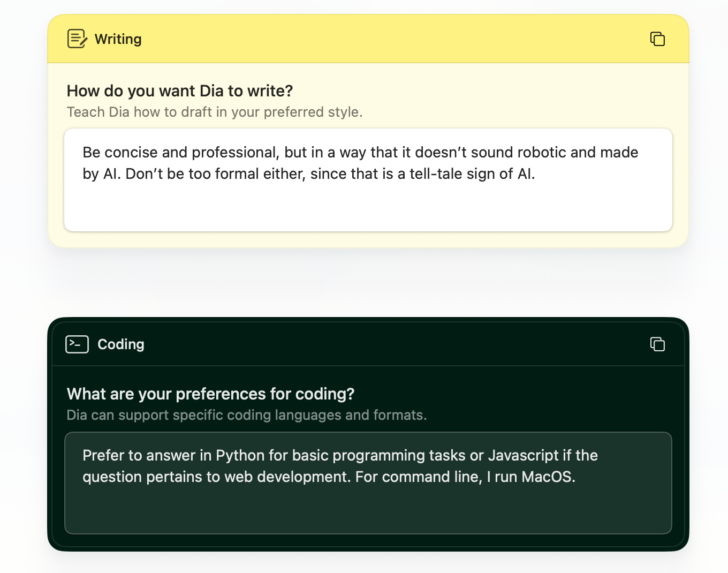Click the copy icon in the Coding card
The height and width of the screenshot is (573, 728).
click(657, 344)
